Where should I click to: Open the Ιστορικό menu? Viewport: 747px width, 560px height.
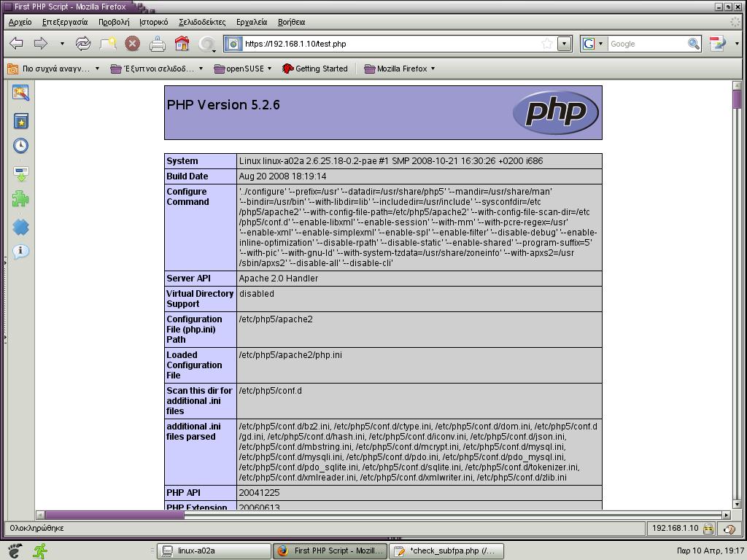153,22
